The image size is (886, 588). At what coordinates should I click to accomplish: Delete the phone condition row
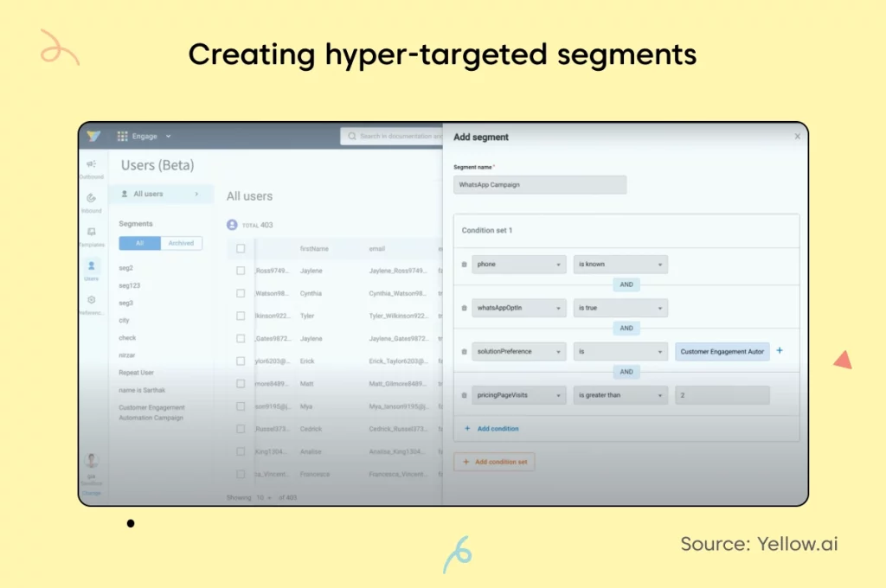pyautogui.click(x=464, y=265)
